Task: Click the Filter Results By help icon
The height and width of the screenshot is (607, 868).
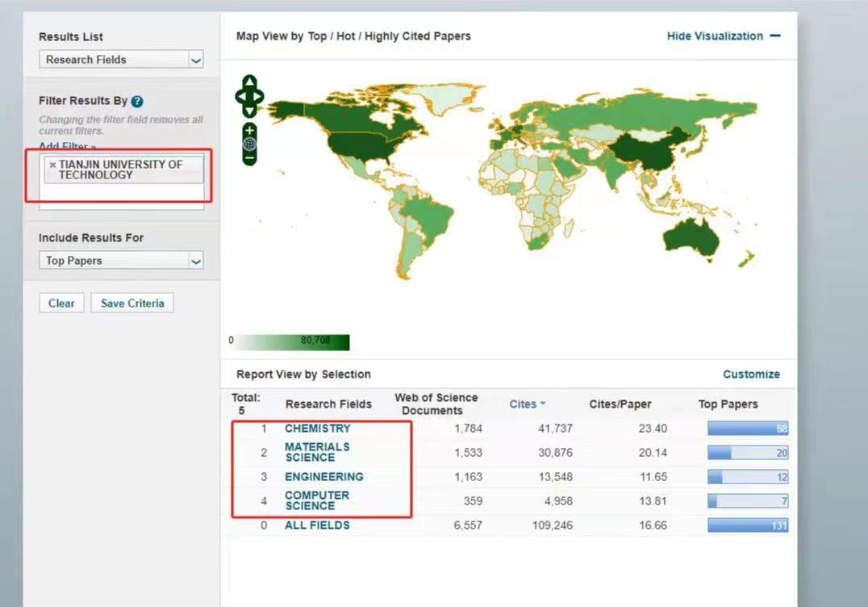Action: coord(137,102)
